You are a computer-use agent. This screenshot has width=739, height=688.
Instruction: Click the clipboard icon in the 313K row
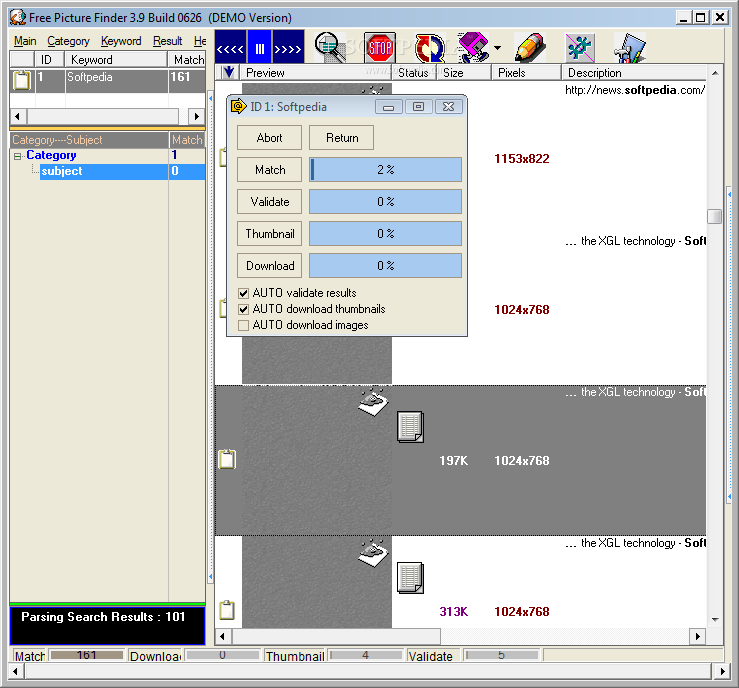click(227, 610)
